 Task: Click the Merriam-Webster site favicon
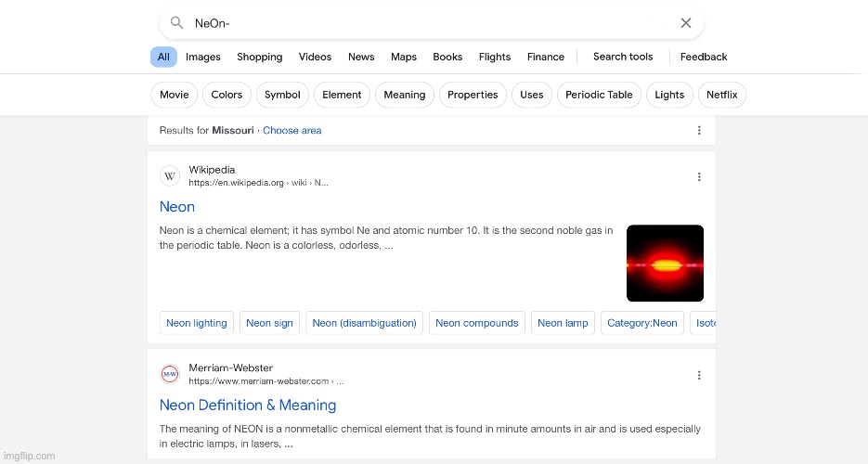coord(170,375)
